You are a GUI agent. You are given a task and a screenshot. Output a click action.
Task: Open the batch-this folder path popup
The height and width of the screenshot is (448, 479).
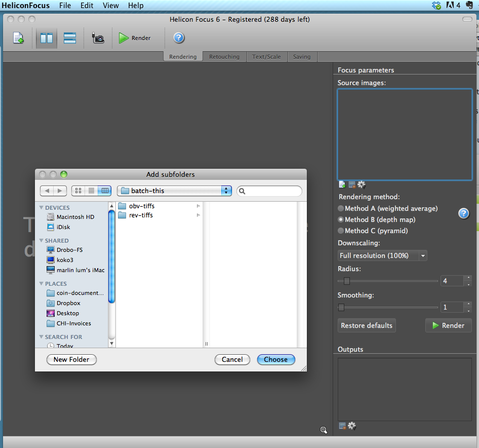[174, 191]
